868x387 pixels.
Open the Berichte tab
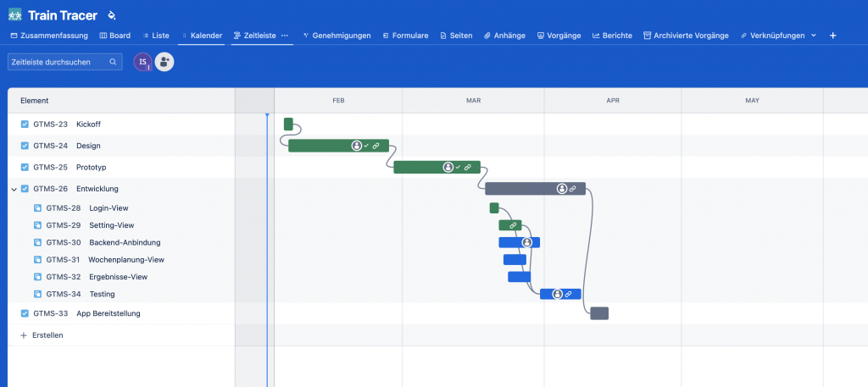pos(611,36)
